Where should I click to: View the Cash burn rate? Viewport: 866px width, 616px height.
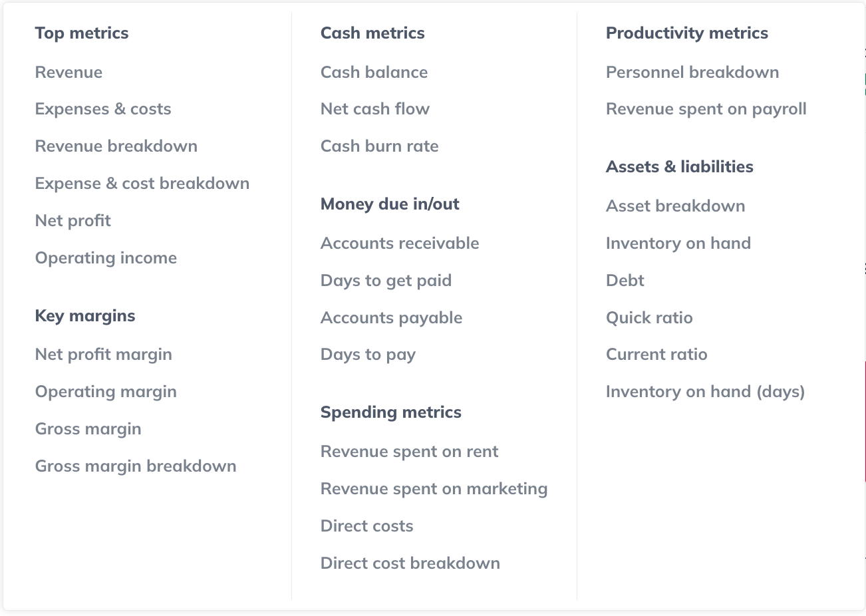point(379,146)
